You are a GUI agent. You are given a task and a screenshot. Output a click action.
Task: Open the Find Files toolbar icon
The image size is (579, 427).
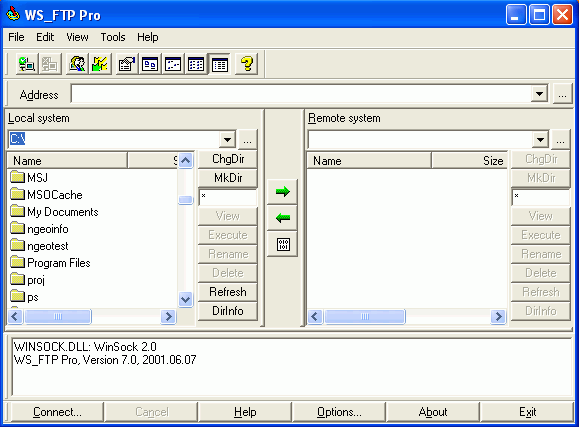click(77, 64)
